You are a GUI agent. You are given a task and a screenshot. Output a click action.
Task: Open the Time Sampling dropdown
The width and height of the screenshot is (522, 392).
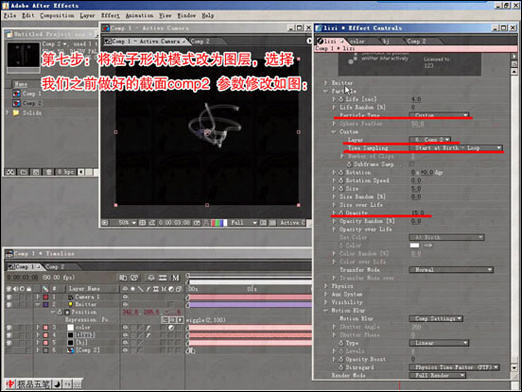pos(456,148)
